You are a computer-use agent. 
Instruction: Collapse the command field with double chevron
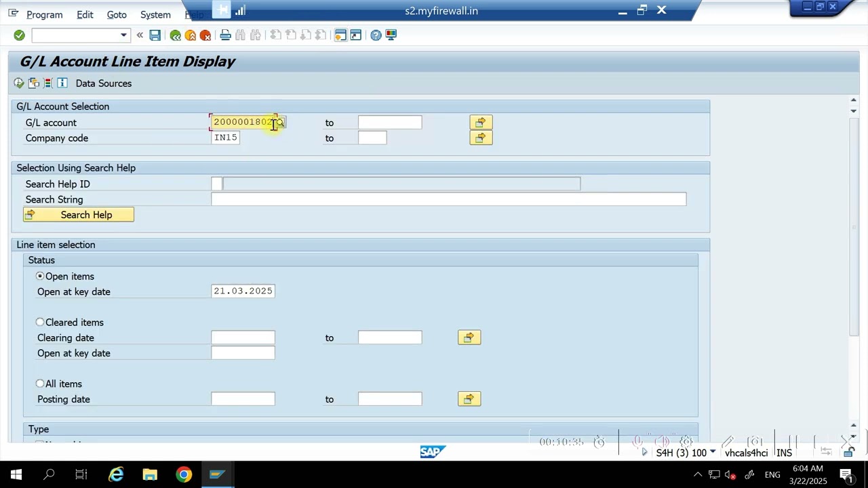coord(140,35)
